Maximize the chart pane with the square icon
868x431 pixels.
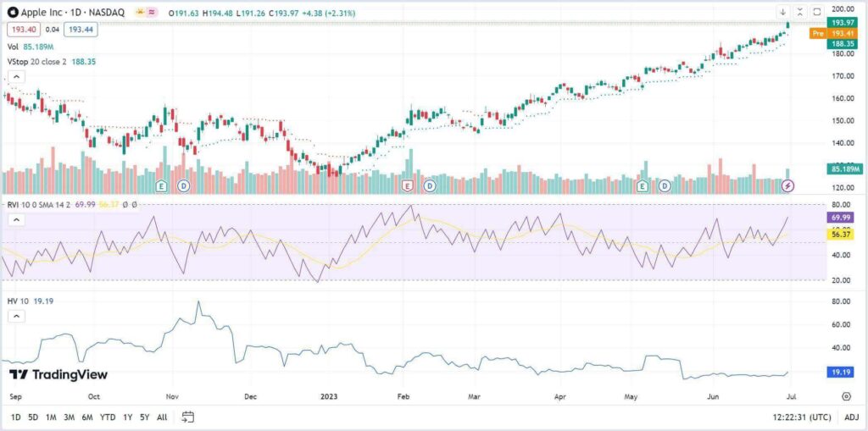[x=817, y=12]
